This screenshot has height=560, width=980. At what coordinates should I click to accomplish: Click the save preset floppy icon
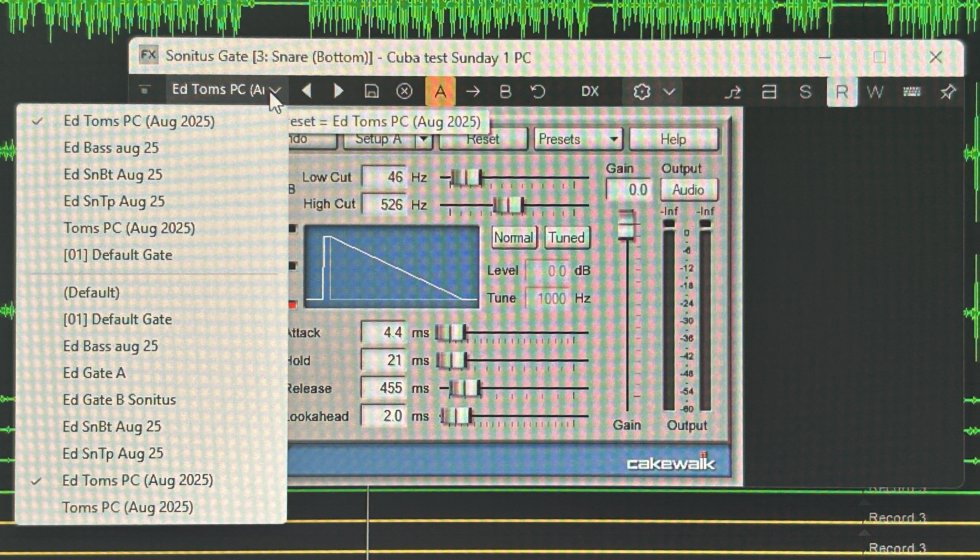pyautogui.click(x=371, y=91)
